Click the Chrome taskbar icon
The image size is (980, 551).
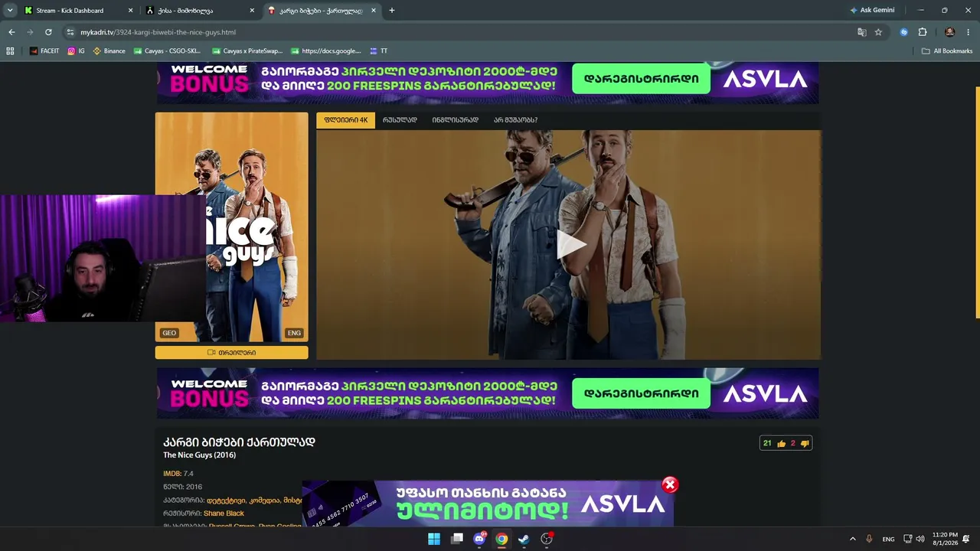pos(501,539)
